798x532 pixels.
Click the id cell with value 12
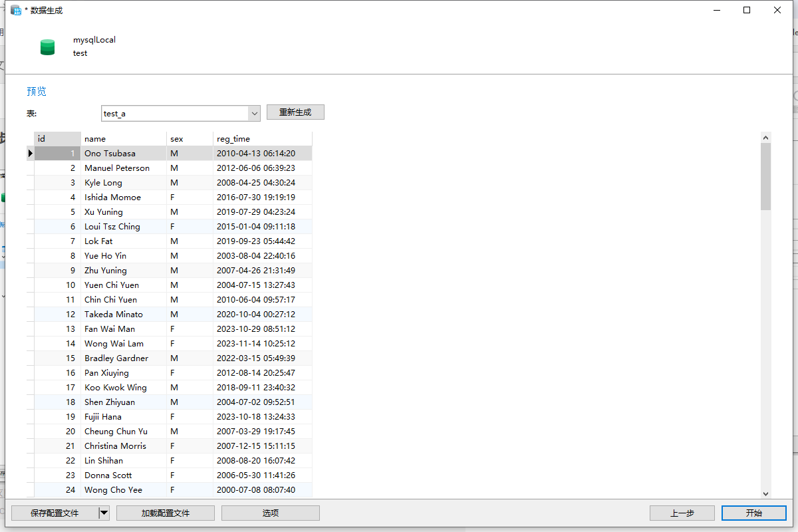tap(58, 314)
